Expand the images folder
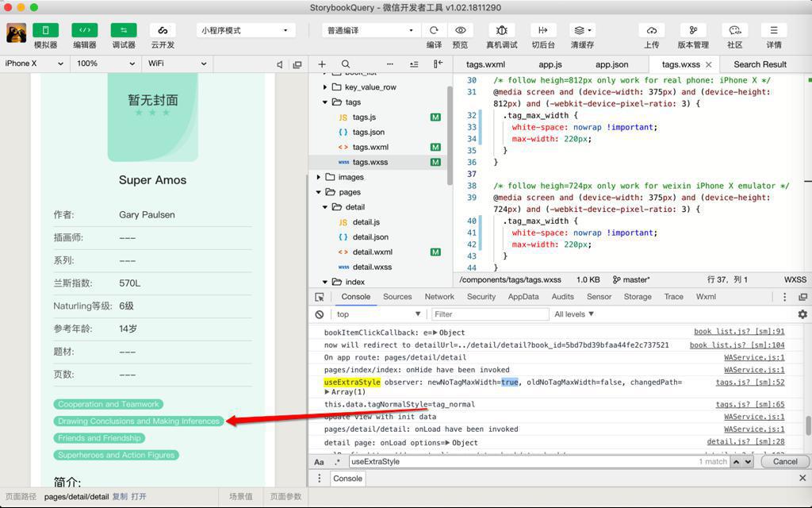 (319, 177)
